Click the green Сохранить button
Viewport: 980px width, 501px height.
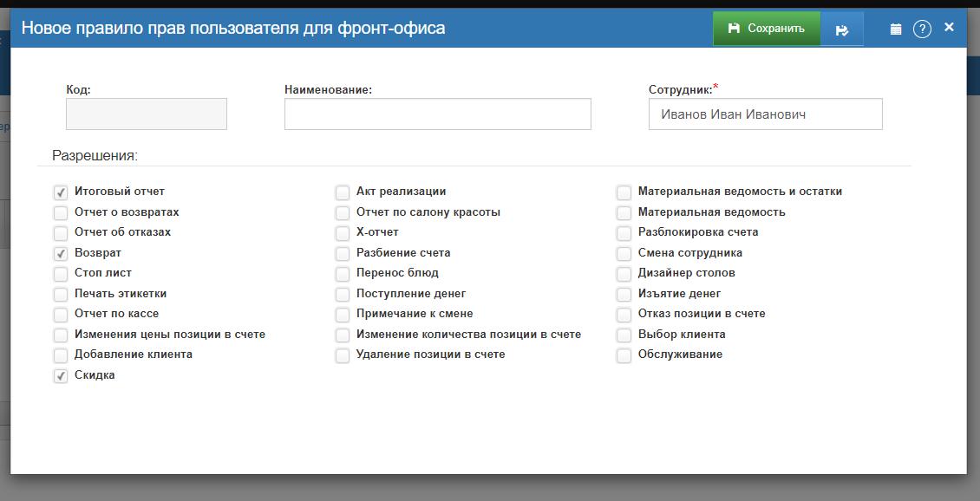pyautogui.click(x=766, y=28)
